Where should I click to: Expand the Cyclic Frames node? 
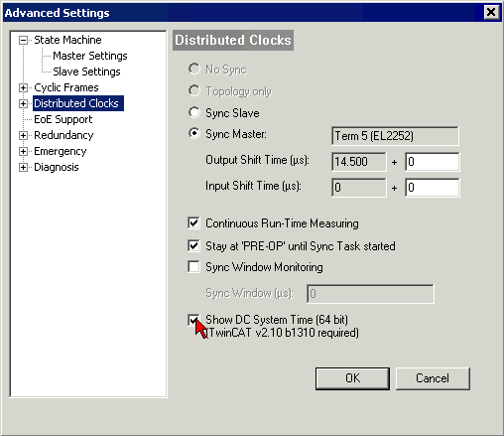tap(23, 88)
